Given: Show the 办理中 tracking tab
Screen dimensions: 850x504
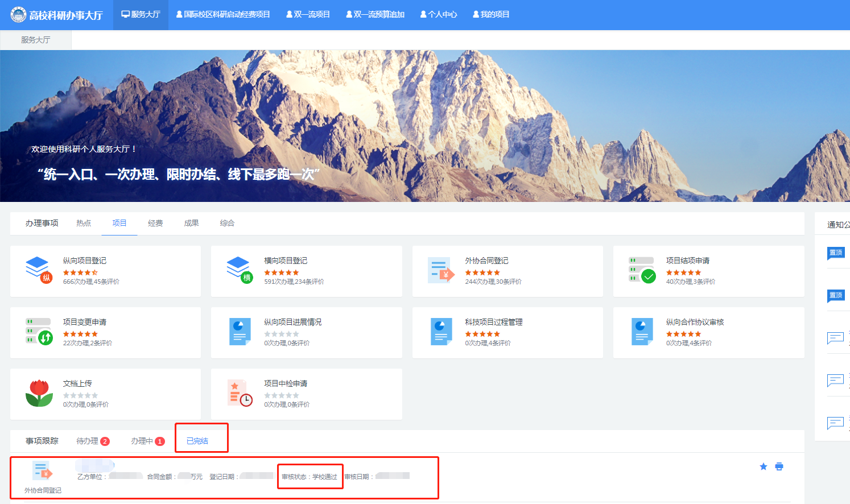Looking at the screenshot, I should point(147,441).
